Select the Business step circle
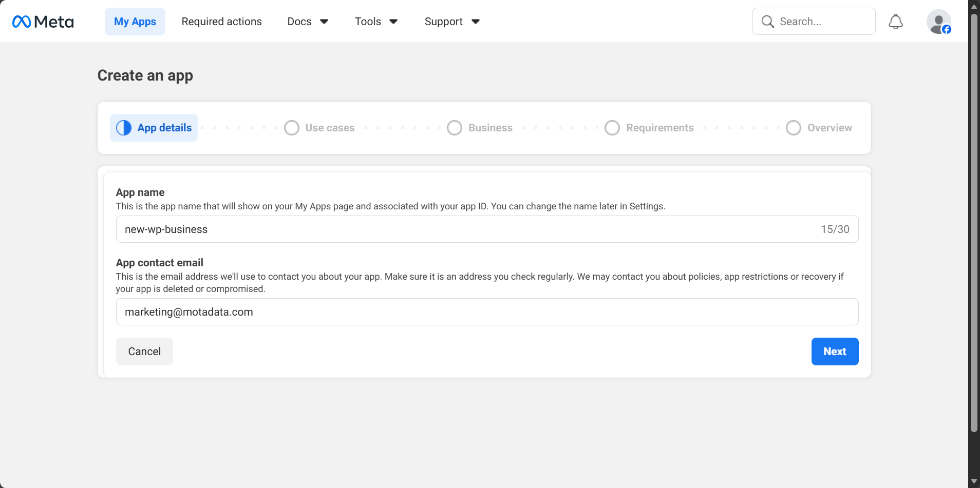 (x=455, y=128)
